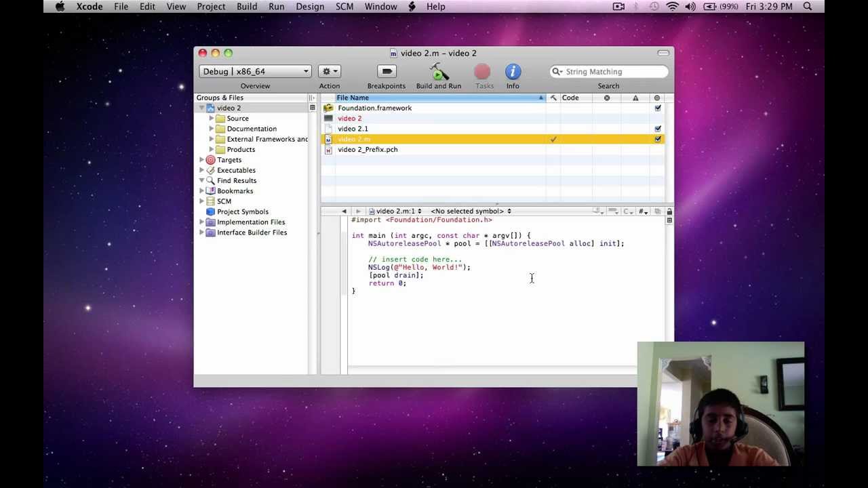Select the Project Symbols cube icon
868x488 pixels.
210,211
